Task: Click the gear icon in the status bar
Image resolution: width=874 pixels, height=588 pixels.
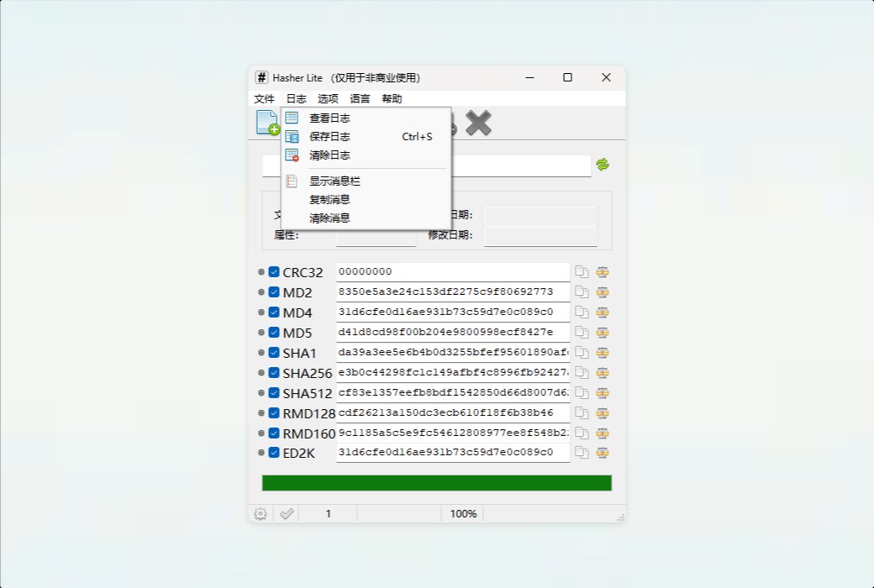Action: point(260,513)
